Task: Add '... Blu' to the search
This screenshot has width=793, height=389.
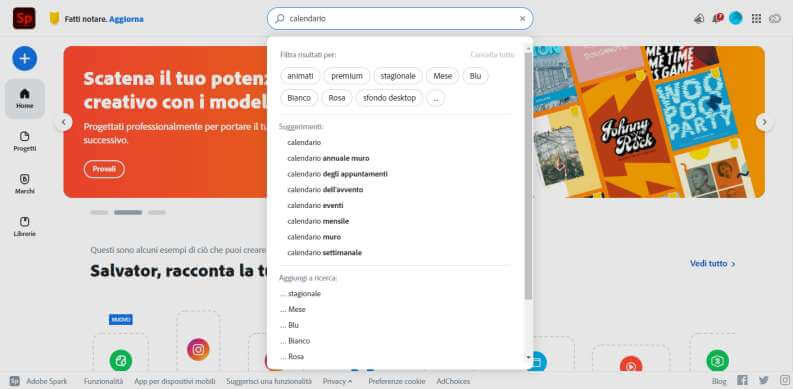Action: coord(289,325)
